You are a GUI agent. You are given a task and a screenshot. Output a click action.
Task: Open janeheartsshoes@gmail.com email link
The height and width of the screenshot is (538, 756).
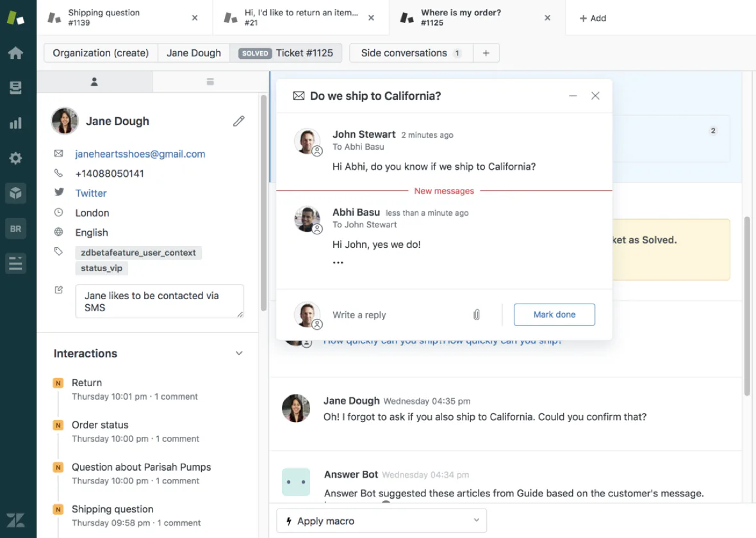coord(140,154)
